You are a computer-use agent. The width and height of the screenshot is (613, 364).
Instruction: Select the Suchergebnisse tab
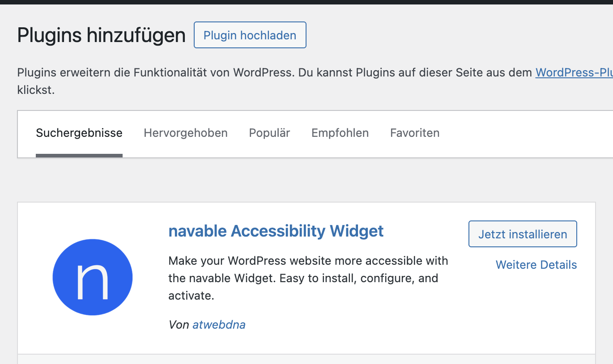pos(79,133)
